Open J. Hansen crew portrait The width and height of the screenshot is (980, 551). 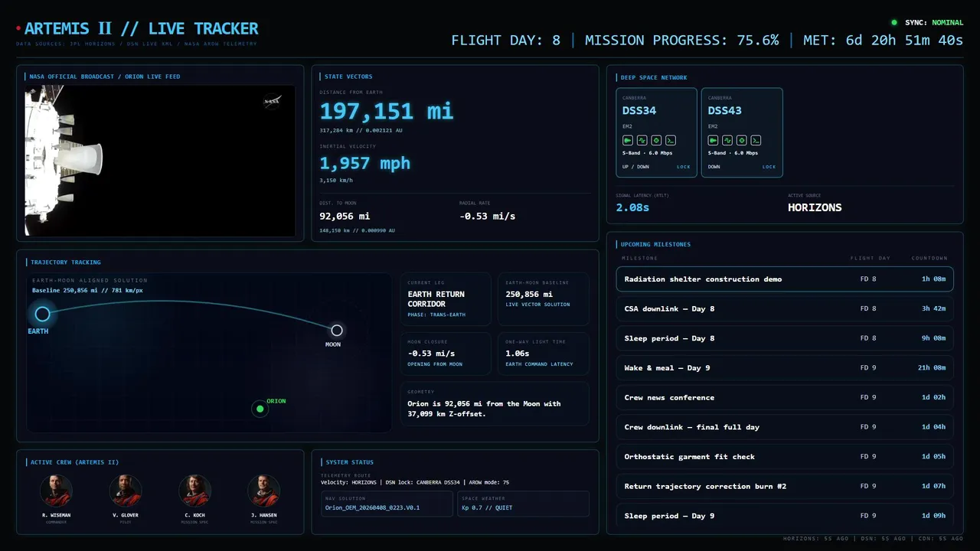click(263, 491)
